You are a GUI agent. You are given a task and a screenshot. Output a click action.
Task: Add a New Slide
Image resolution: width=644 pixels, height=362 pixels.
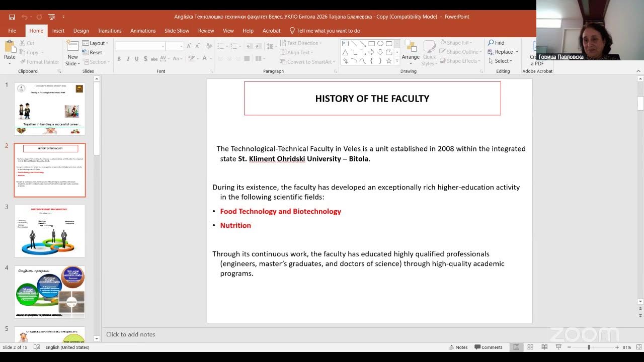pyautogui.click(x=72, y=53)
